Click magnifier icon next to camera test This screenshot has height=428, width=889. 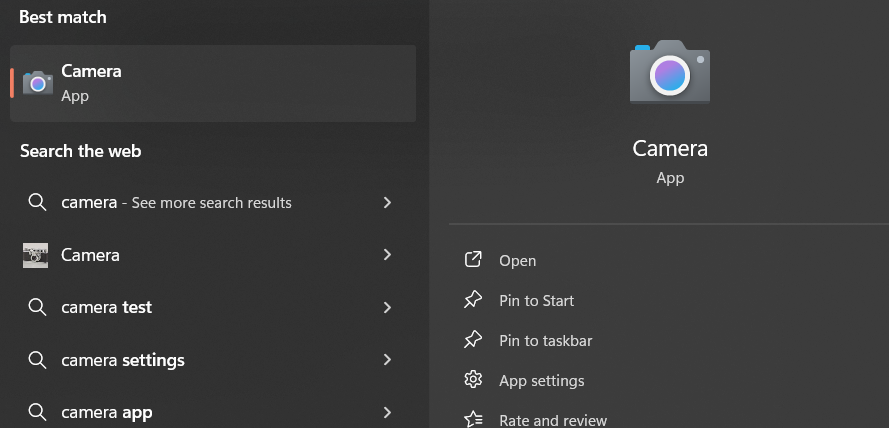(37, 307)
